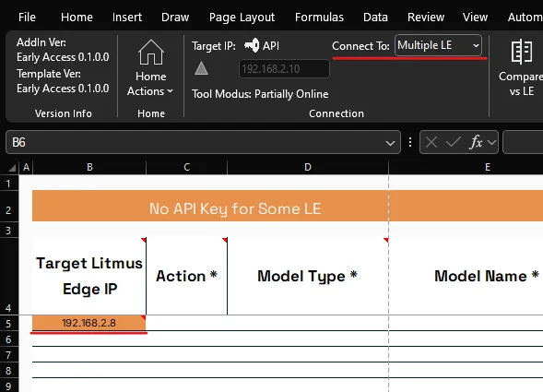This screenshot has height=392, width=543.
Task: Switch to the Page Layout tab
Action: coord(242,18)
